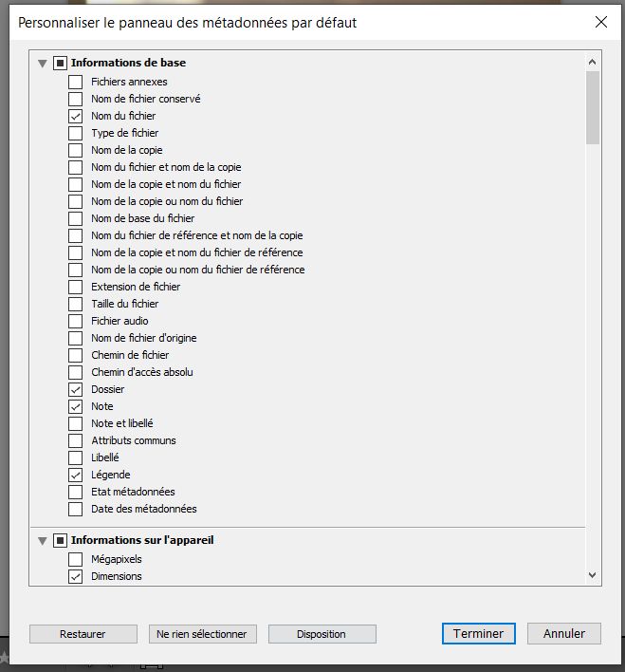
Task: Enable Chemin d'accès absolu checkbox
Action: click(x=75, y=372)
